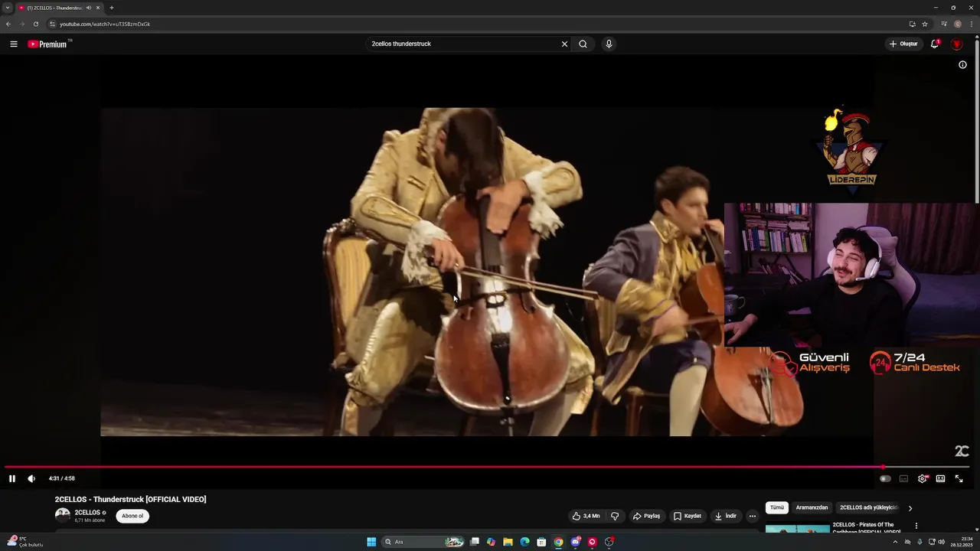Toggle the autoplay switch
Viewport: 980px width, 551px height.
[885, 478]
